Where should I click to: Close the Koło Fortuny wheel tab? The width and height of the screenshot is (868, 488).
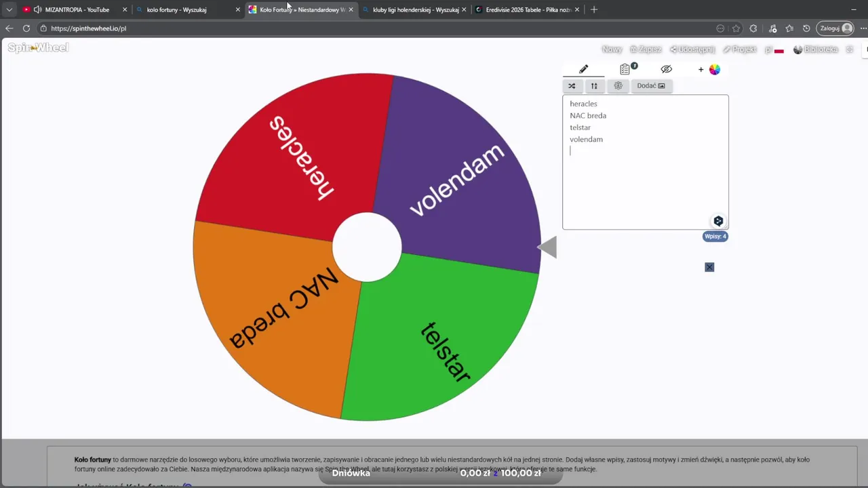351,9
